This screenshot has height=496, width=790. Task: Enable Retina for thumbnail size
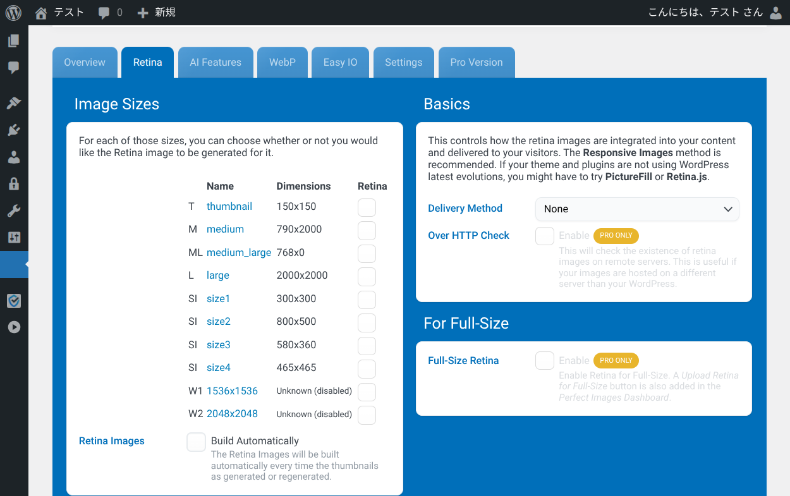[x=367, y=207]
